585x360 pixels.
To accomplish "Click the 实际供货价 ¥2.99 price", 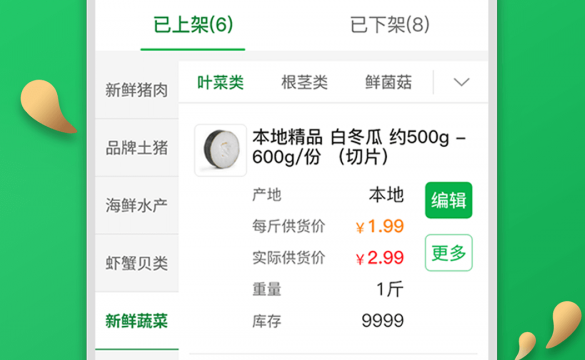I will tap(379, 258).
